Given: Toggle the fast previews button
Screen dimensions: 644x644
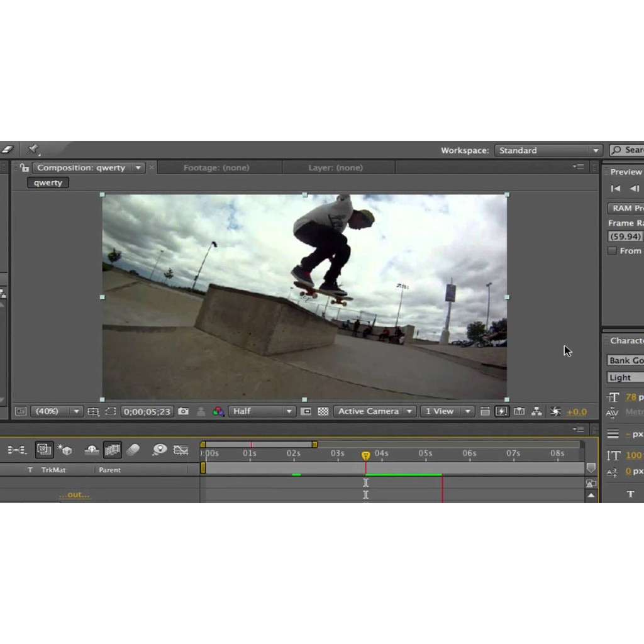Looking at the screenshot, I should coord(501,411).
